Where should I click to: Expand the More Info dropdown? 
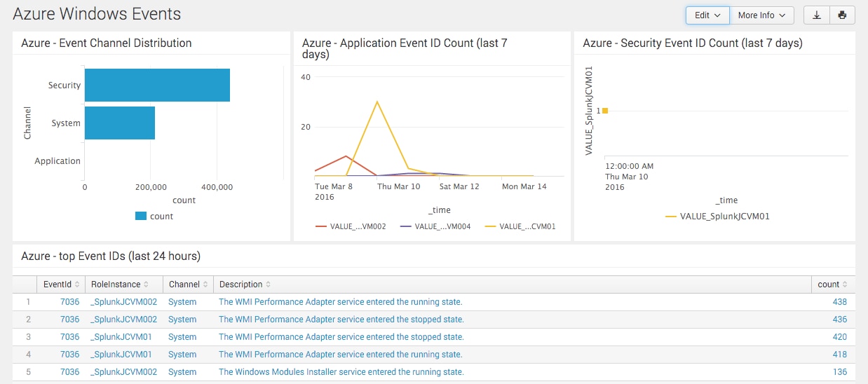[761, 15]
